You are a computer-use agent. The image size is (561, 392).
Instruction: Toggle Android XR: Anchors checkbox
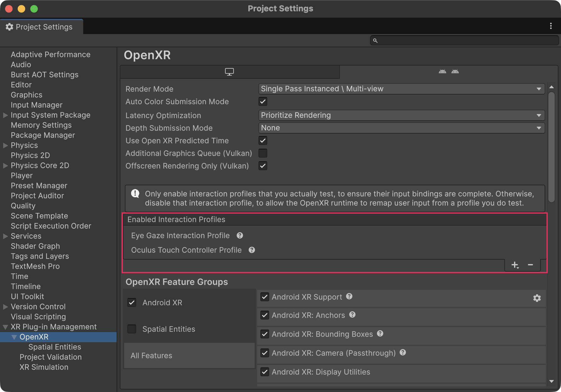point(265,315)
